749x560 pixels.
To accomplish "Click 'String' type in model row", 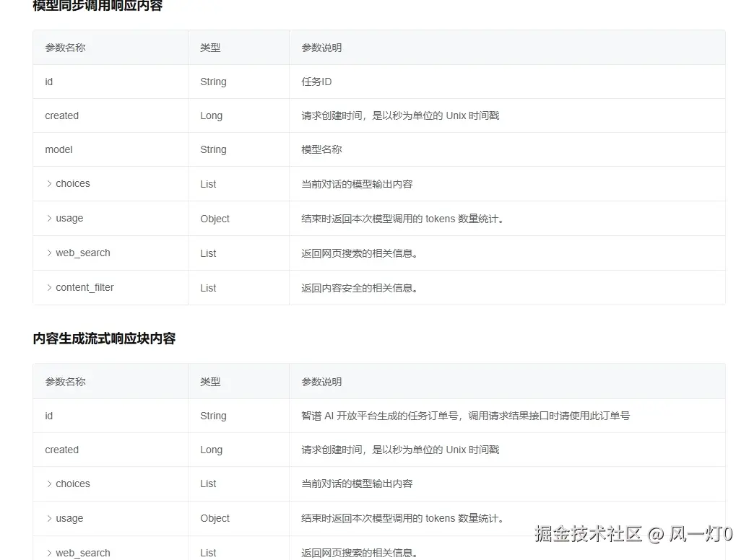I will click(x=213, y=149).
